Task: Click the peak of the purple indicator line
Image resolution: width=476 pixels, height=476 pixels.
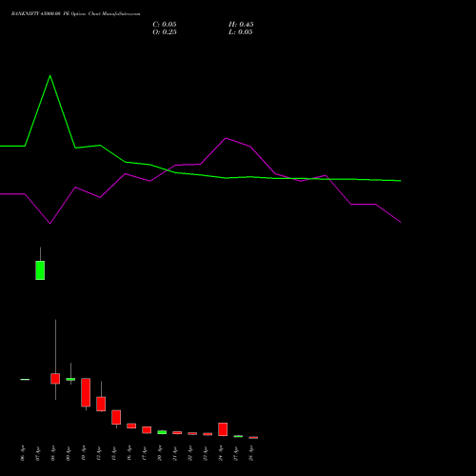Action: 226,138
